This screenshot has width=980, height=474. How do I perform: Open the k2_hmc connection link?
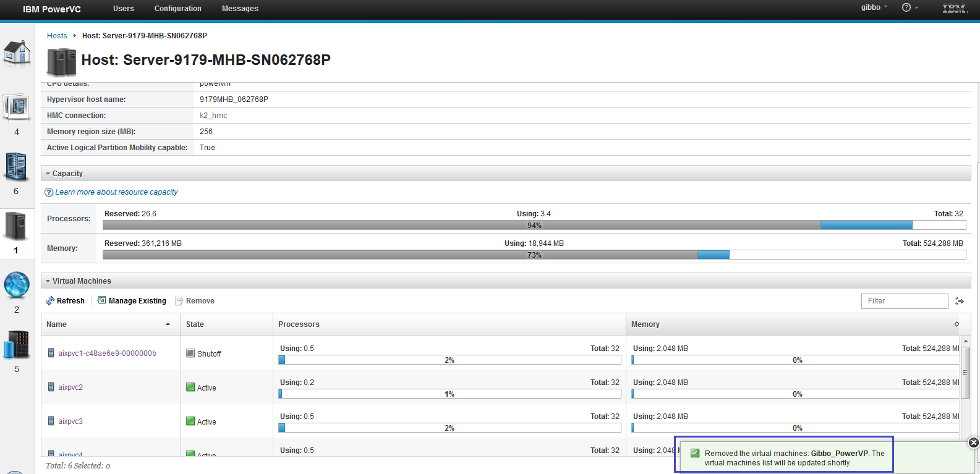213,116
